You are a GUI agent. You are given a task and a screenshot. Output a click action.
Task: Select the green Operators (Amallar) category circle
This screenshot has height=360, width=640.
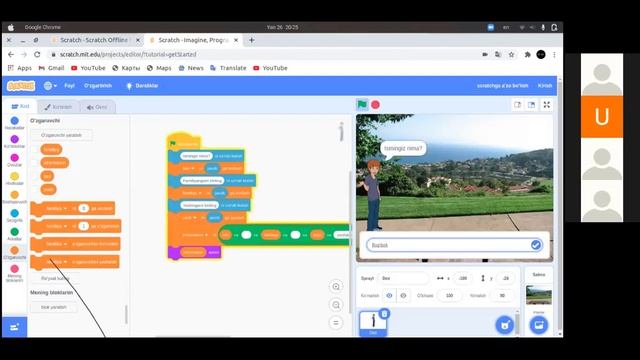click(x=15, y=232)
